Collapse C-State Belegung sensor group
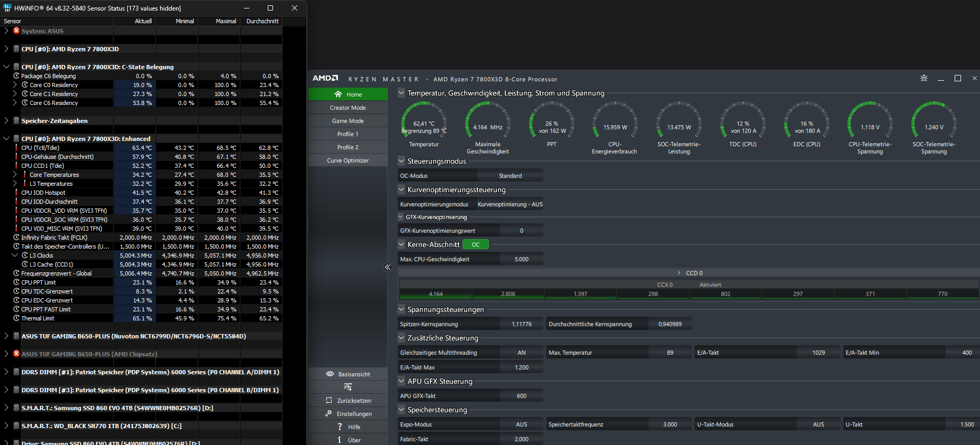This screenshot has width=980, height=445. [x=6, y=67]
